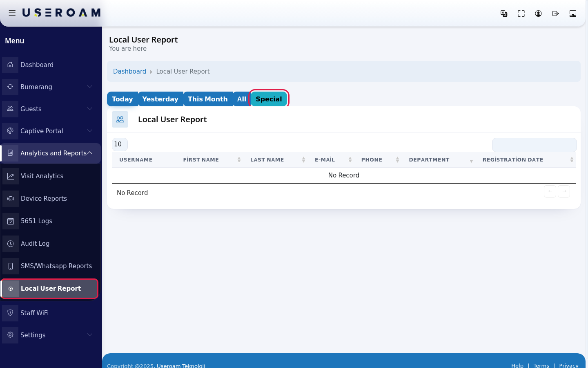
Task: Switch to the Today tab
Action: click(x=122, y=99)
